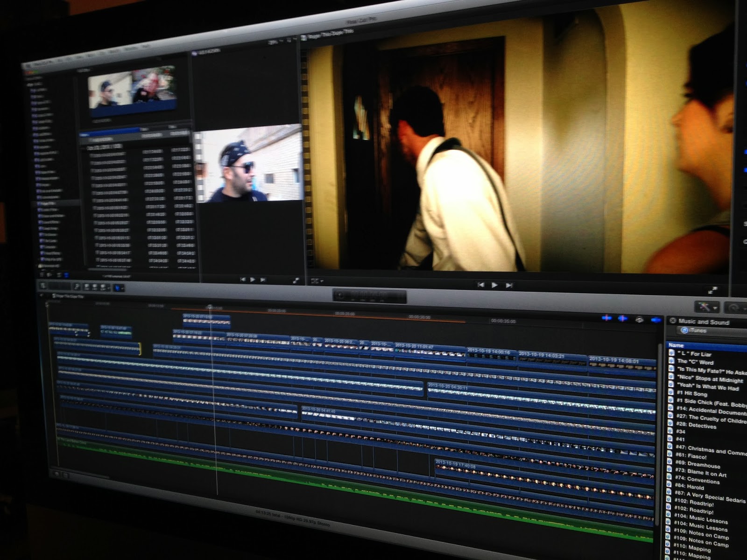Screen dimensions: 747x560
Task: Click the playhead on the timeline ruler
Action: (210, 308)
